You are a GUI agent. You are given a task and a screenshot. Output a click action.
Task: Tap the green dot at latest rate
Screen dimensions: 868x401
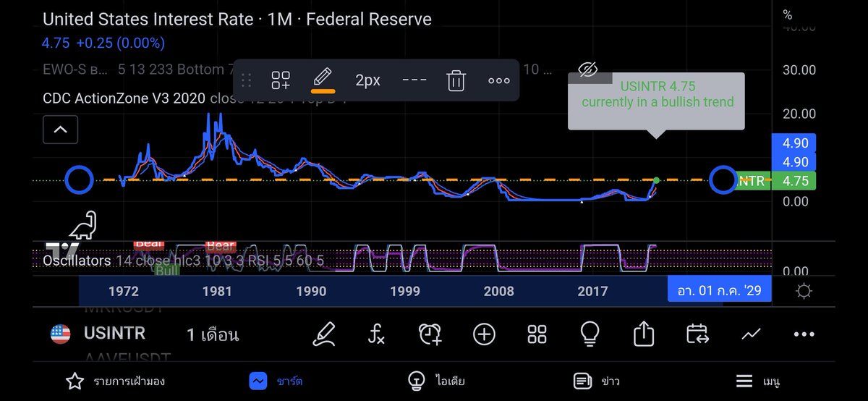[656, 180]
